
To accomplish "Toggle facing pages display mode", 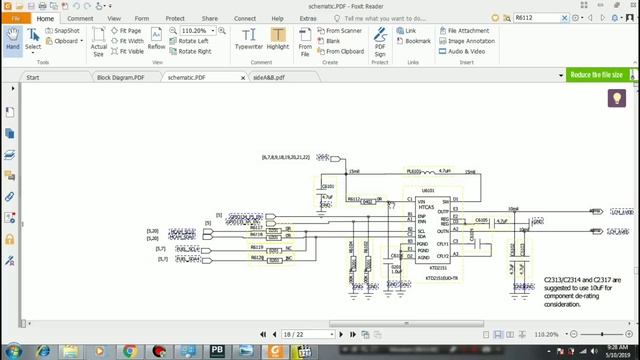I will click(x=510, y=334).
